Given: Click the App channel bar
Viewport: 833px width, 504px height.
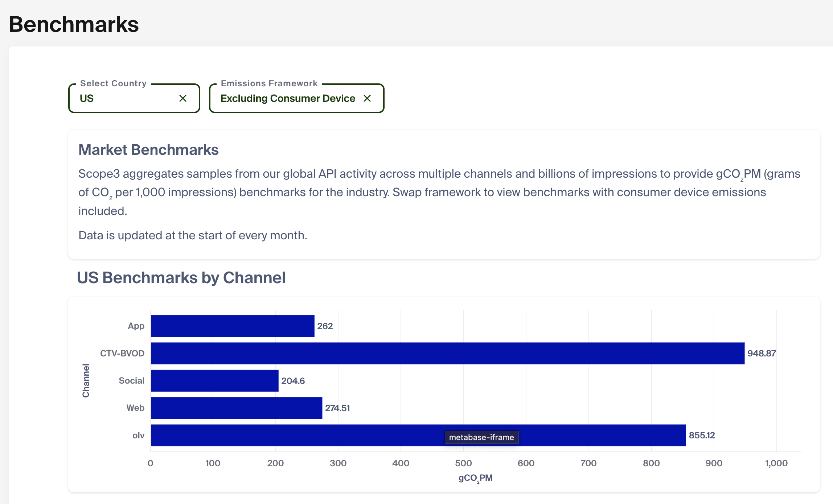Looking at the screenshot, I should pos(232,326).
